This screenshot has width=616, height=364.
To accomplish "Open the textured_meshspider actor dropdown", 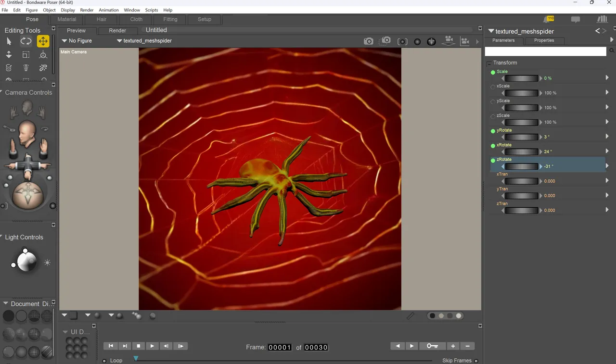I will coord(144,41).
